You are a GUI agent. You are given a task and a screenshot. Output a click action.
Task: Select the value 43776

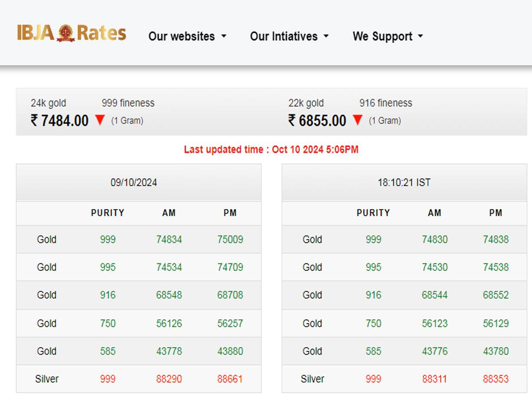434,351
